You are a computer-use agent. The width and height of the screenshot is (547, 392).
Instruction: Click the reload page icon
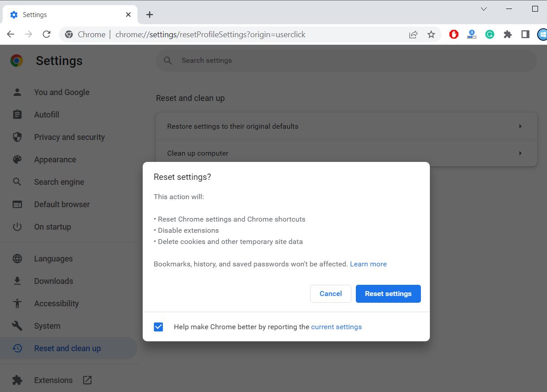[x=46, y=35]
